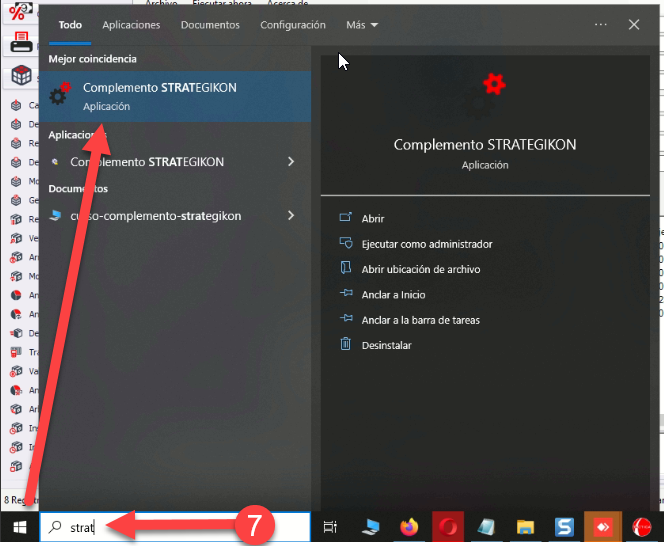Switch to the Configuración tab
This screenshot has height=546, width=664.
293,25
